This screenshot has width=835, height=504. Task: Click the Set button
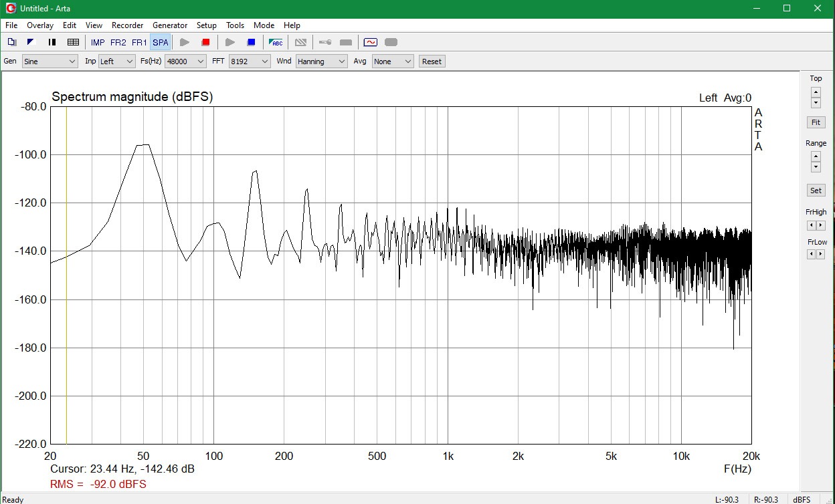(x=816, y=191)
